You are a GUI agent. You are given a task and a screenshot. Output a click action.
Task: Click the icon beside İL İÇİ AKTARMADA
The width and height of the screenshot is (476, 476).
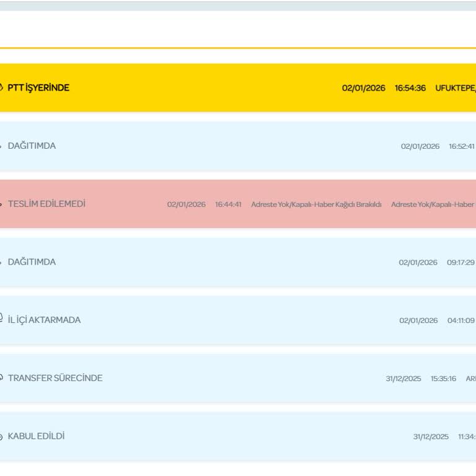click(1, 320)
